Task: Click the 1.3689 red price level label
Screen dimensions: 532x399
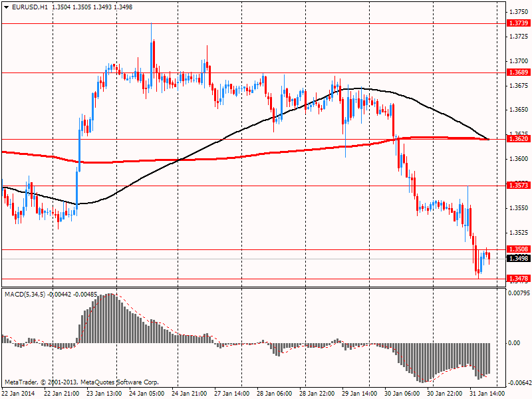Action: (519, 72)
